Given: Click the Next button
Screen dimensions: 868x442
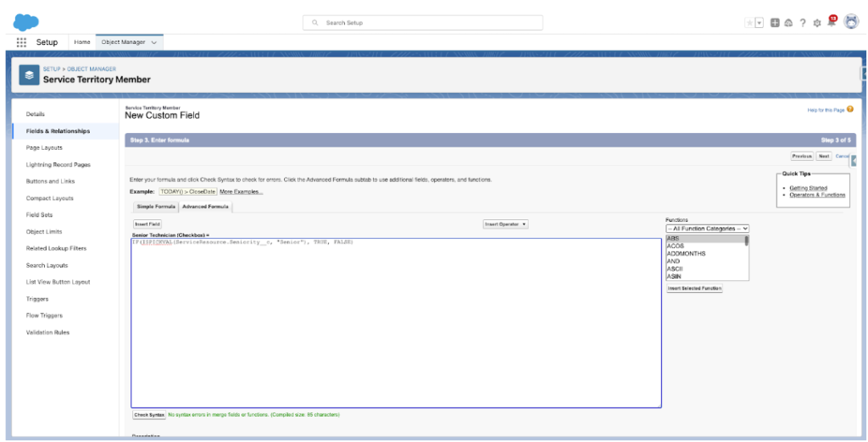Looking at the screenshot, I should [x=824, y=157].
